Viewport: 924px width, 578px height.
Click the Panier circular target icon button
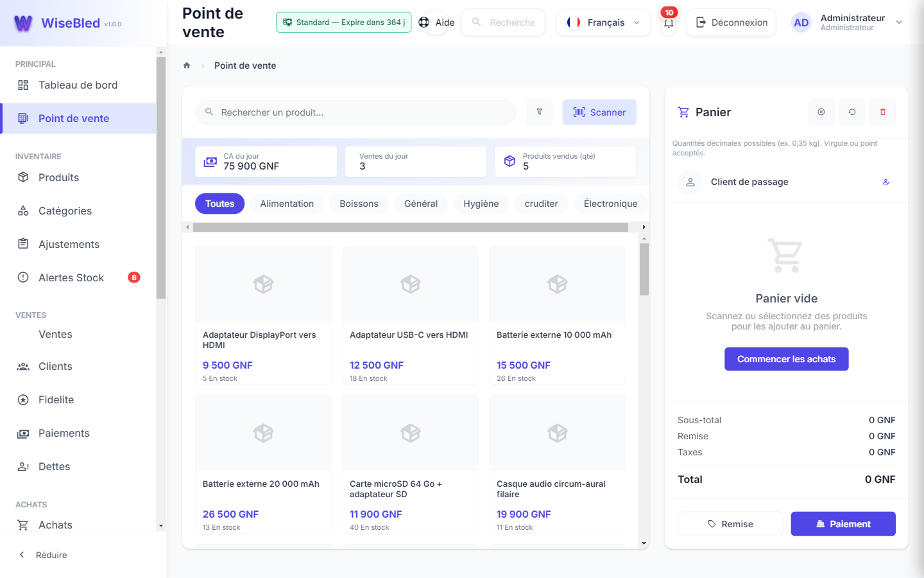821,112
